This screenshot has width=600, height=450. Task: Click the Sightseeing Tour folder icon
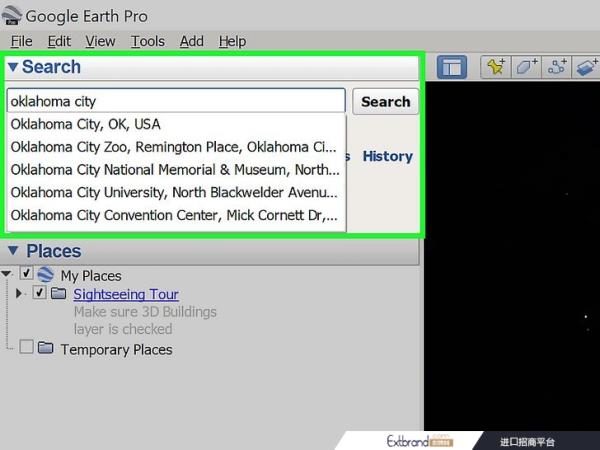pyautogui.click(x=59, y=293)
